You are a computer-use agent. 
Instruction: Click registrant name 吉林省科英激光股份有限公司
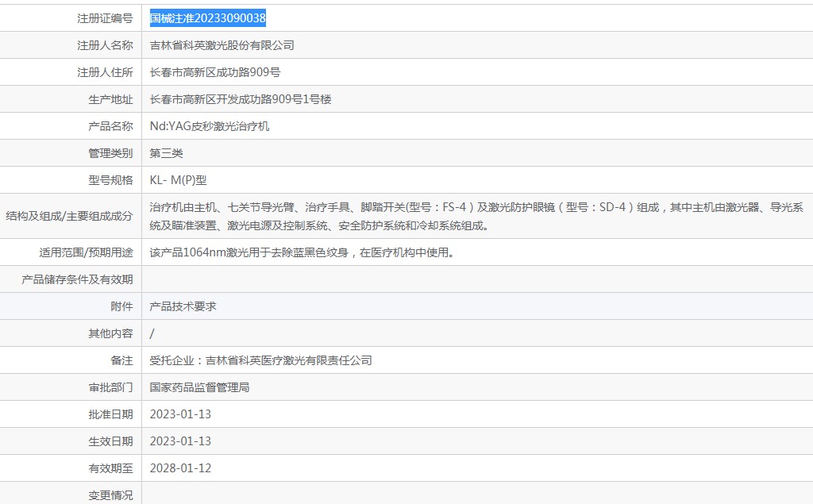click(x=222, y=45)
